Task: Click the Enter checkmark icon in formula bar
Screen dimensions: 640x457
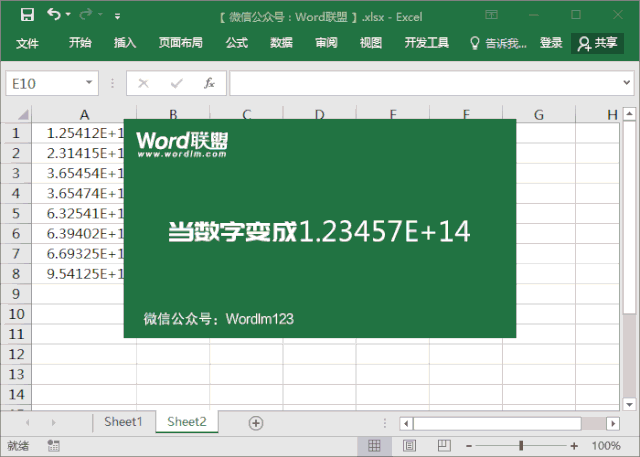Action: [x=176, y=83]
